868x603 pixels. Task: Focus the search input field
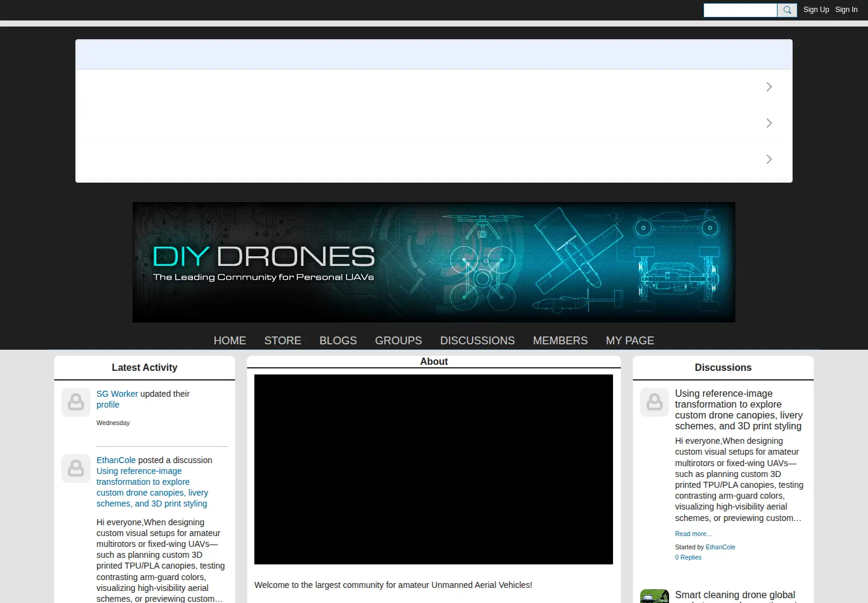tap(740, 10)
